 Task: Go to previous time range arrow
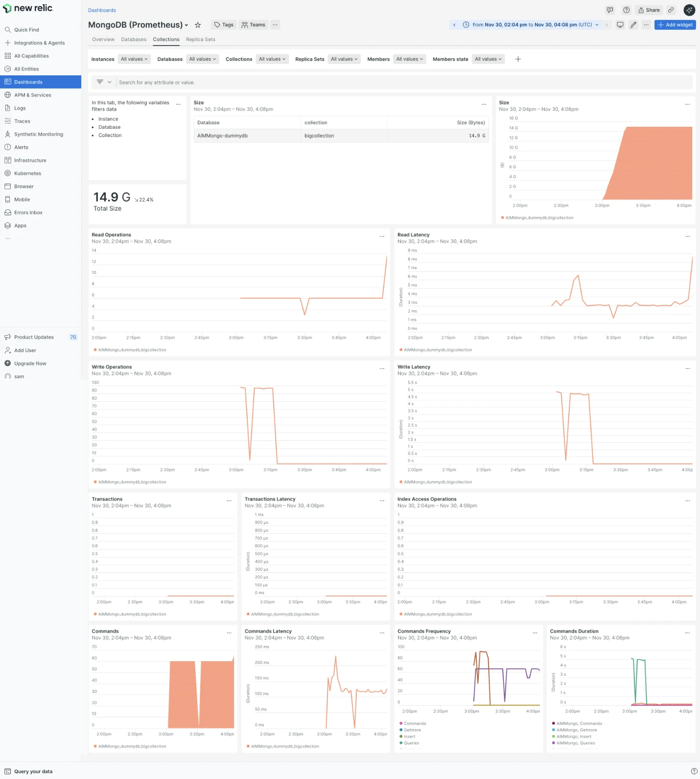pyautogui.click(x=454, y=25)
